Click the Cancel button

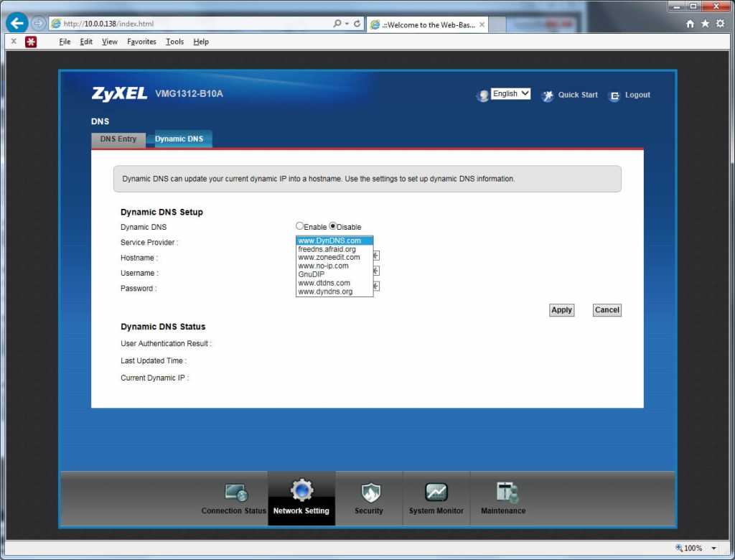[607, 310]
